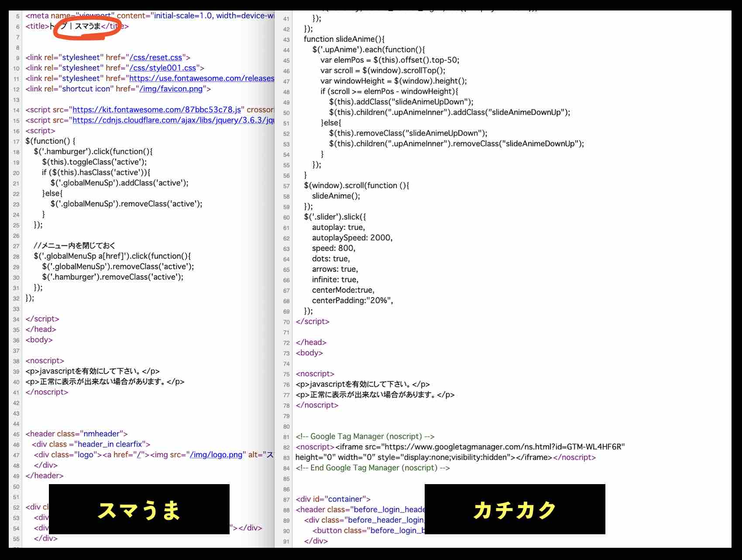Click the centerPadding:"20%" line

click(x=352, y=301)
